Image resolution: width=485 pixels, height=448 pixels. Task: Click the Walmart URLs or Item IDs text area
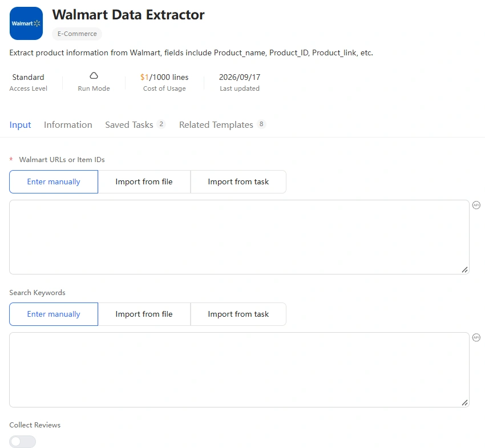tap(239, 237)
